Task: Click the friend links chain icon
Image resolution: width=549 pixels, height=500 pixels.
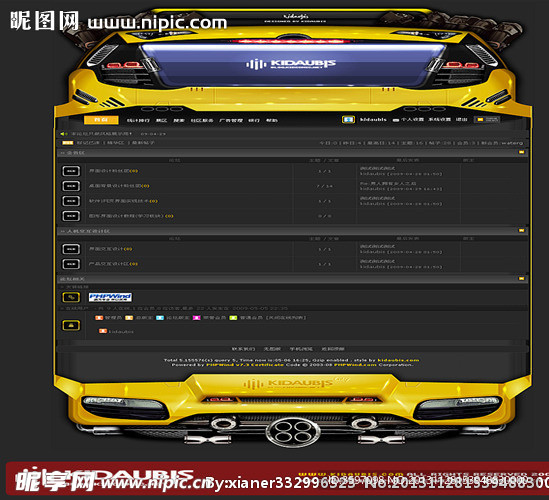Action: coord(71,297)
